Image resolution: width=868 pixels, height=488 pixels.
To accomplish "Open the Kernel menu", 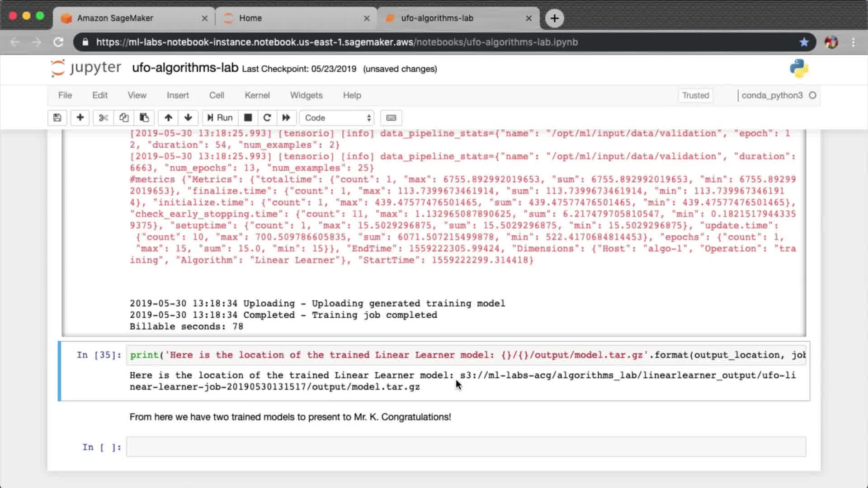I will click(x=257, y=95).
